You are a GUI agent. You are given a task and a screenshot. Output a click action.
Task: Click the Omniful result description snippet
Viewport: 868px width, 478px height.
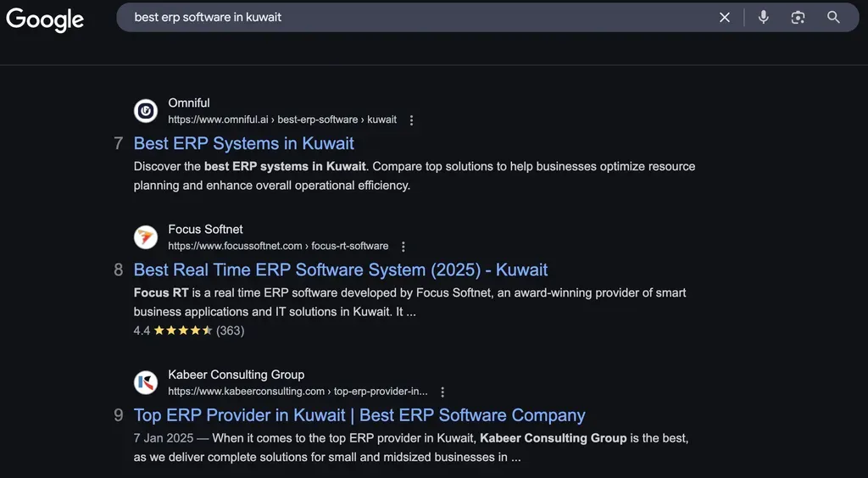[x=415, y=176]
